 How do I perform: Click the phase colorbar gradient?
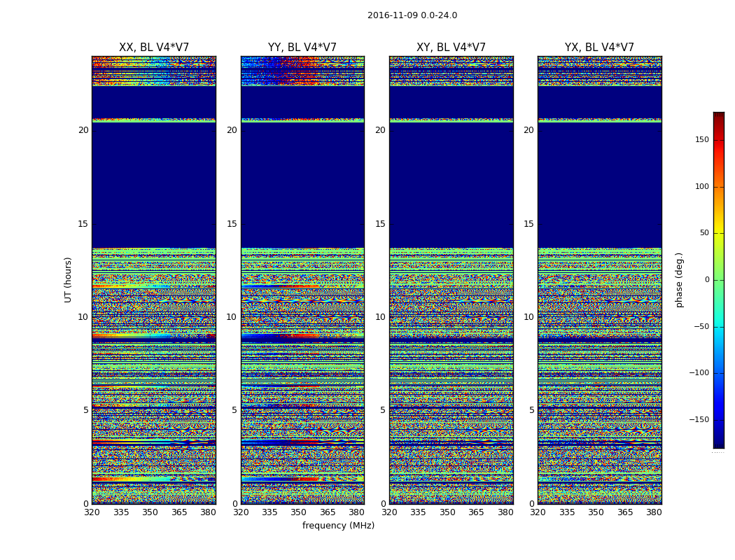point(719,280)
